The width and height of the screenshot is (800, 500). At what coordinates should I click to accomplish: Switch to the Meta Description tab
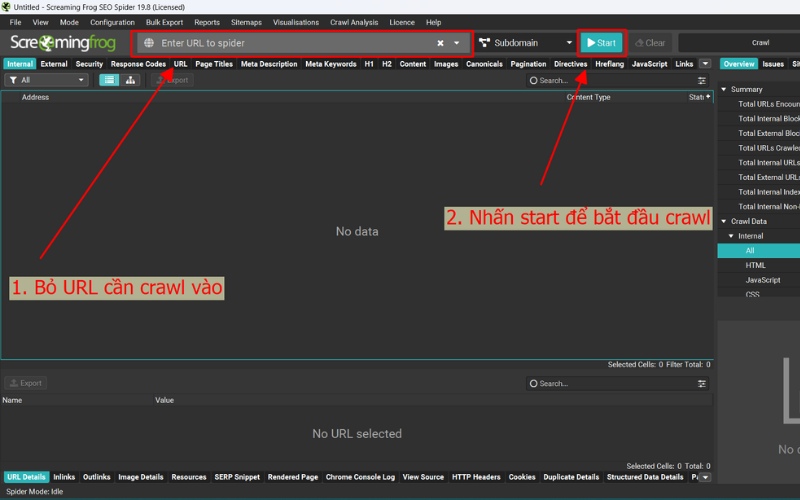(269, 64)
